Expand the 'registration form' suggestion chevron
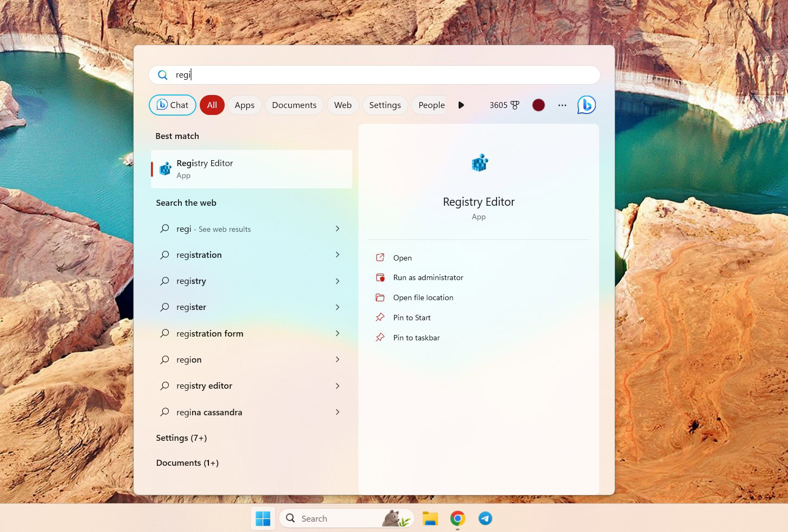 click(338, 333)
